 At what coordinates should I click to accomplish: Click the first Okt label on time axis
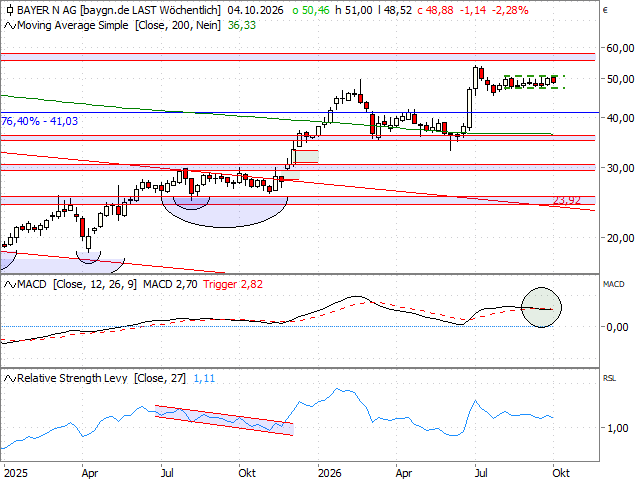click(x=247, y=473)
